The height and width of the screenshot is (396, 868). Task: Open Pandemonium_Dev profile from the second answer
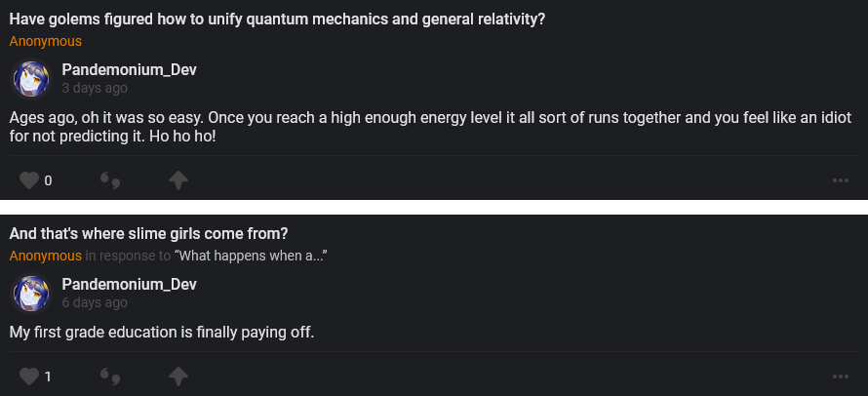coord(129,284)
